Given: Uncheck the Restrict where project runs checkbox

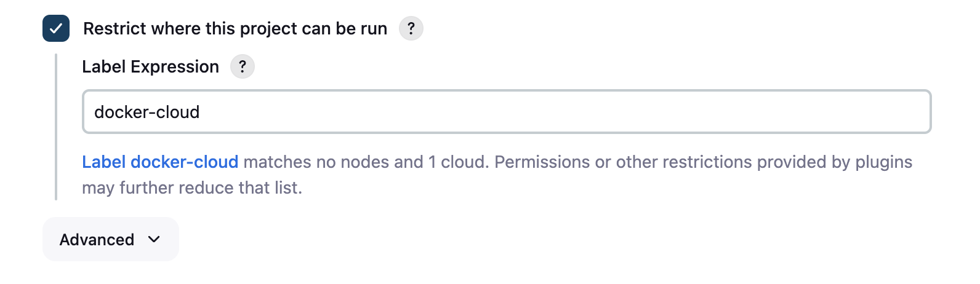Looking at the screenshot, I should pyautogui.click(x=56, y=28).
